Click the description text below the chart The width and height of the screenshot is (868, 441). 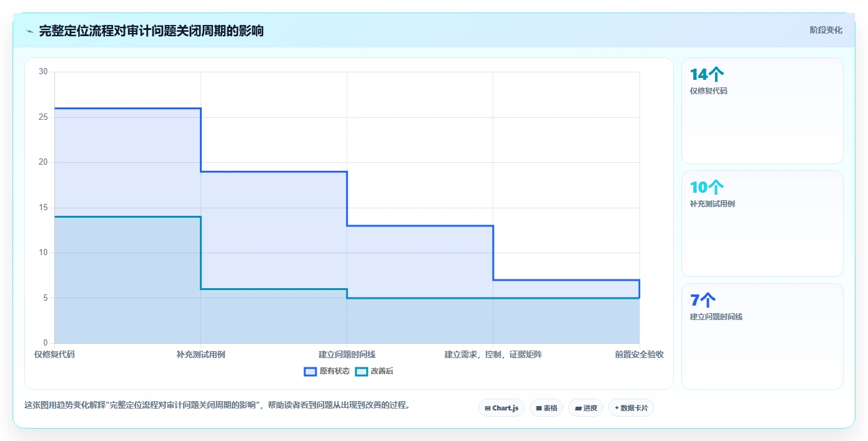[x=217, y=405]
